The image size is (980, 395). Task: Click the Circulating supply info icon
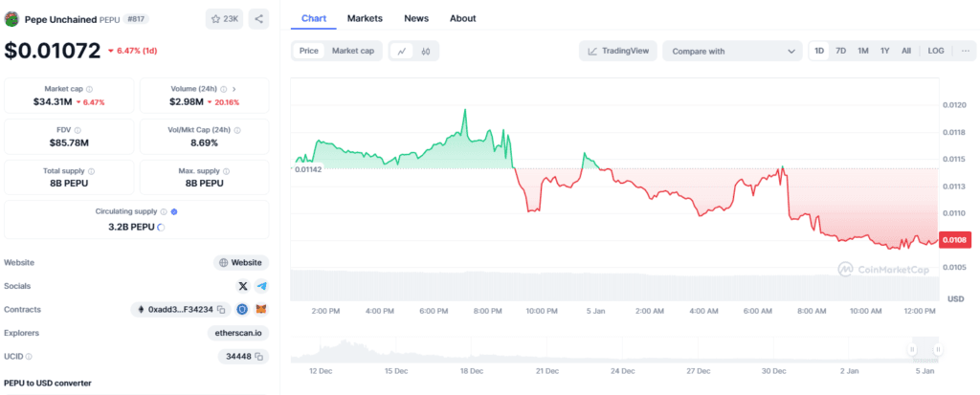pyautogui.click(x=164, y=212)
